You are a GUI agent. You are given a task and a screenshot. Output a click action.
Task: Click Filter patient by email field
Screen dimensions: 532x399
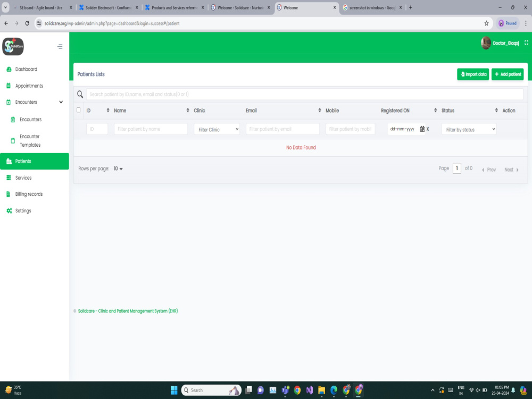282,129
